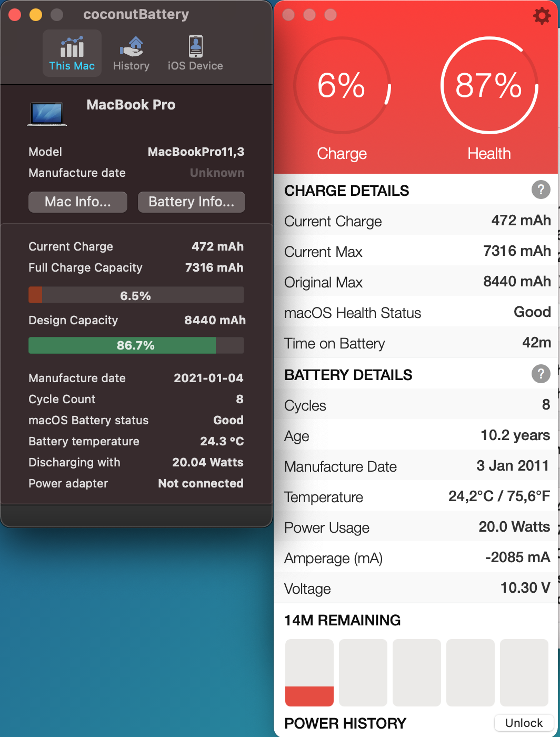Click the Battery Info... button

click(x=192, y=202)
